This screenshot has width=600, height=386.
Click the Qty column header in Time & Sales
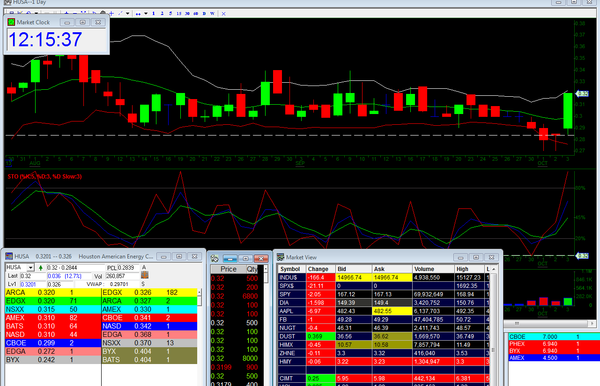coord(253,269)
